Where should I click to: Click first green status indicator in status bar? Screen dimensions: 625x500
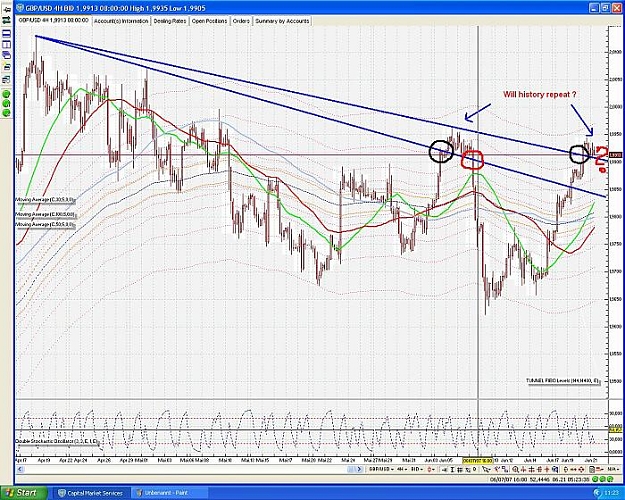pos(595,479)
